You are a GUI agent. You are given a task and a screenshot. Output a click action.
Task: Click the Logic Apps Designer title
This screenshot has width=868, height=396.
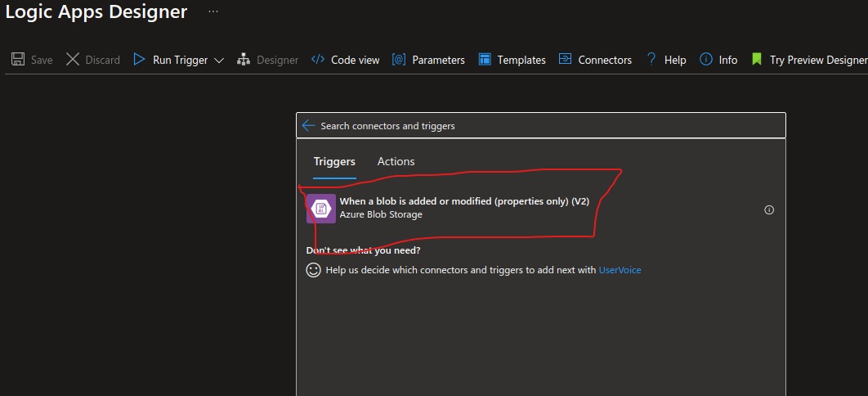click(96, 11)
